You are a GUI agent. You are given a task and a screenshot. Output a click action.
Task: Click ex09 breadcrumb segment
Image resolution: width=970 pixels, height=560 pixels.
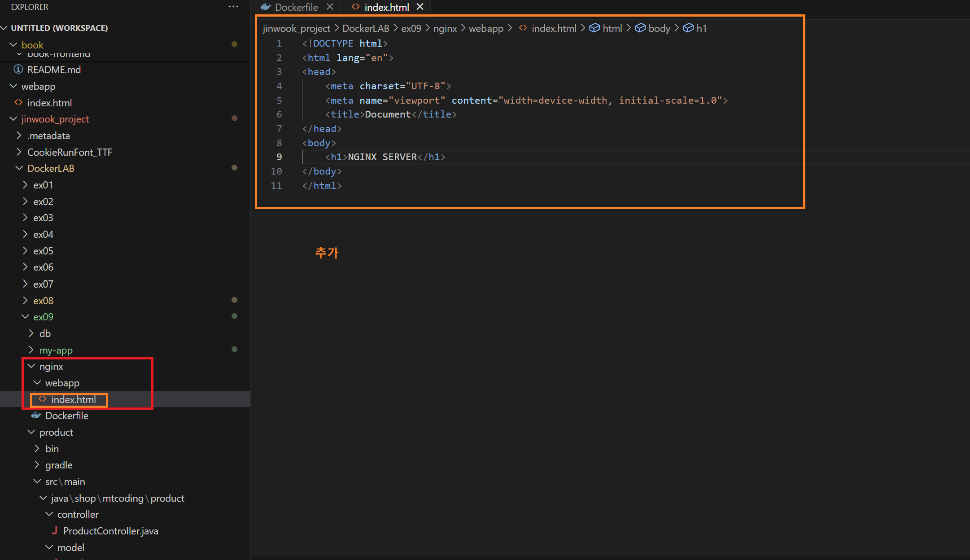pyautogui.click(x=411, y=28)
